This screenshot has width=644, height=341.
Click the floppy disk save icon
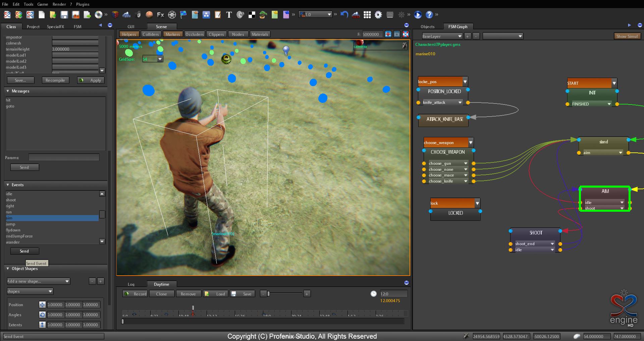pos(64,15)
